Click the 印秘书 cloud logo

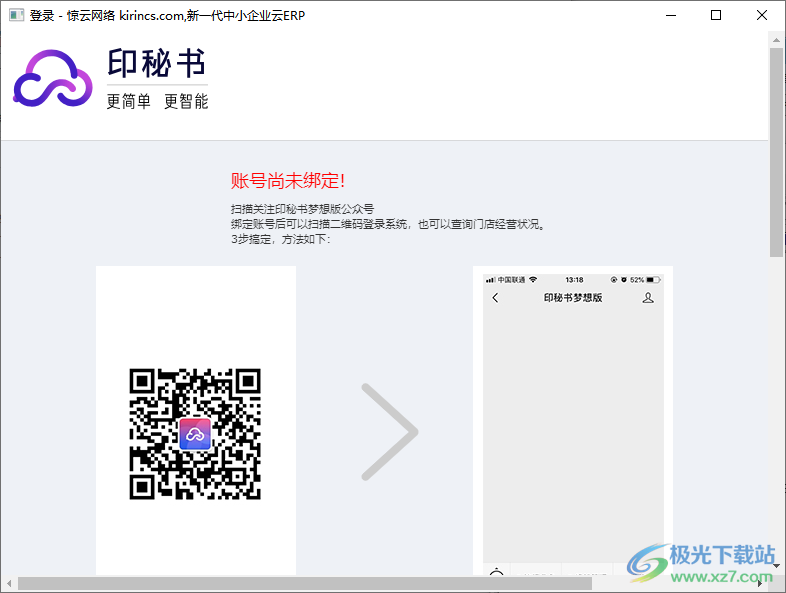coord(53,78)
